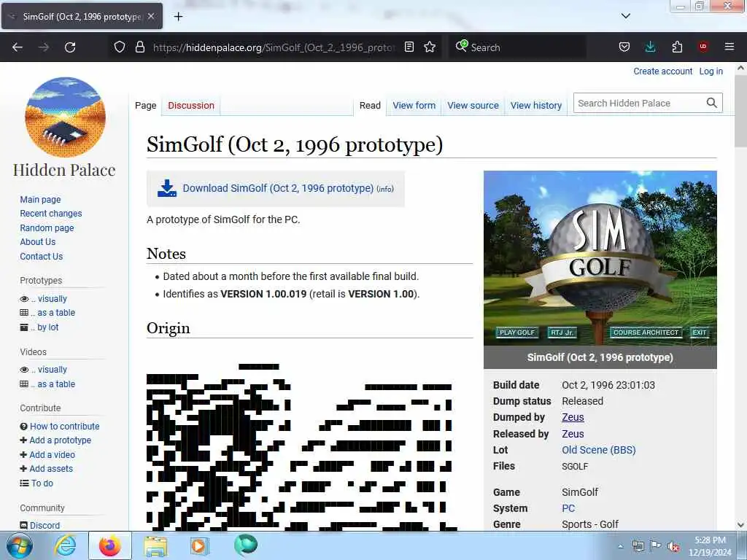This screenshot has width=747, height=560.
Task: Switch to the Page tab
Action: point(145,105)
